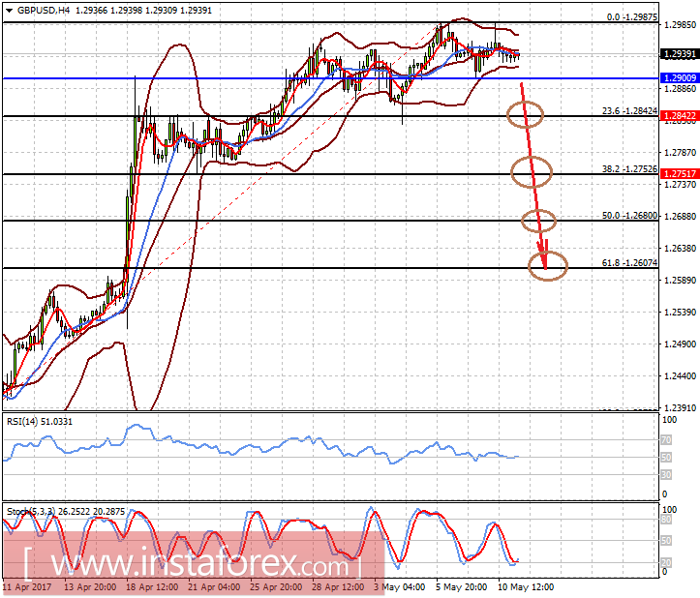This screenshot has width=700, height=598.
Task: Select the blue horizontal line price tag 1.29009
Action: point(679,77)
